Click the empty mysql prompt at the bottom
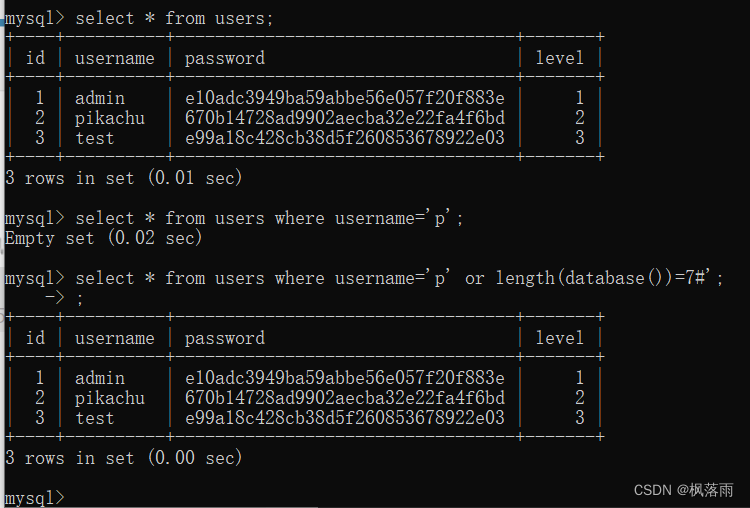Screen dimensions: 750x508 pos(34,497)
